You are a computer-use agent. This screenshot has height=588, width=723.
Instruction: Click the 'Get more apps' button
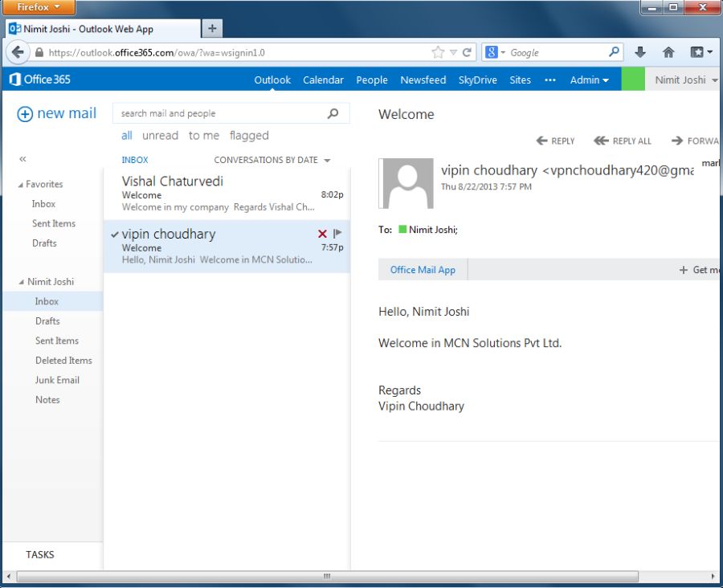tap(699, 270)
